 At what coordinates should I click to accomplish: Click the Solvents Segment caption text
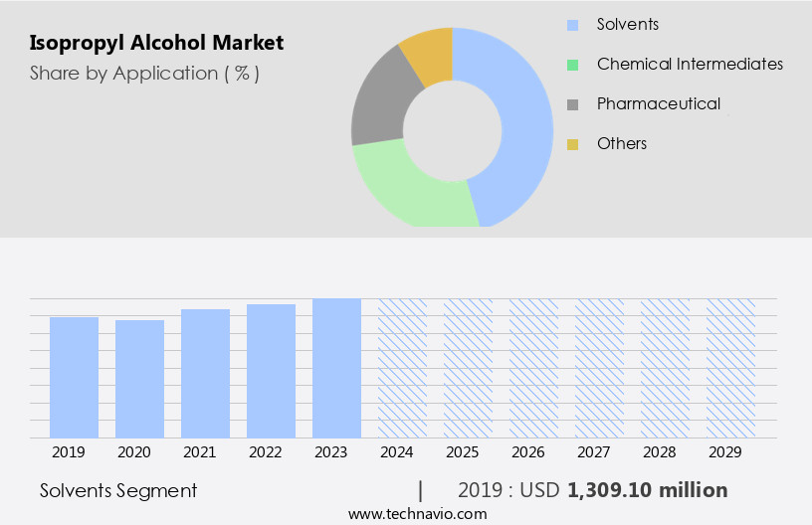118,490
